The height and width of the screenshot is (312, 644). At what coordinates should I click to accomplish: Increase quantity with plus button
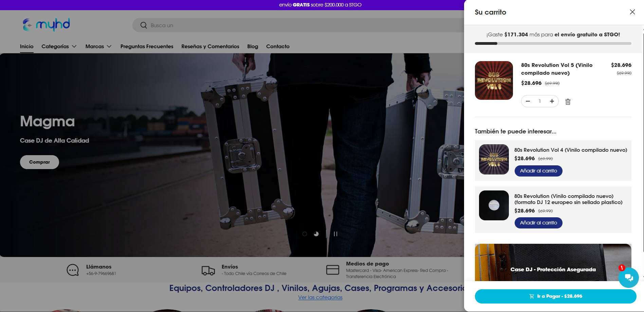click(552, 101)
